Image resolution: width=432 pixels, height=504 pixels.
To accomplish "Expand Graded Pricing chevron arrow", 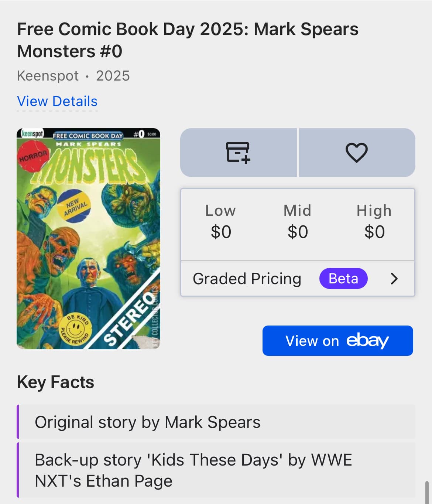I will [394, 279].
